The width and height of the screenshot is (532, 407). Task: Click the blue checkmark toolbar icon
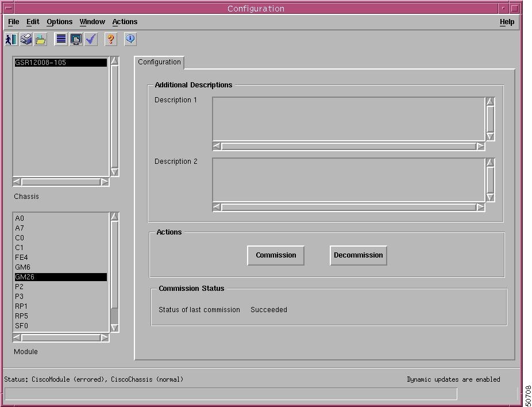(91, 39)
